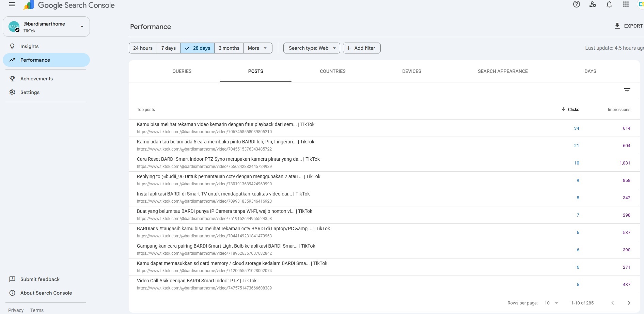Click the 34 clicks value
This screenshot has height=314, width=644.
coord(576,128)
